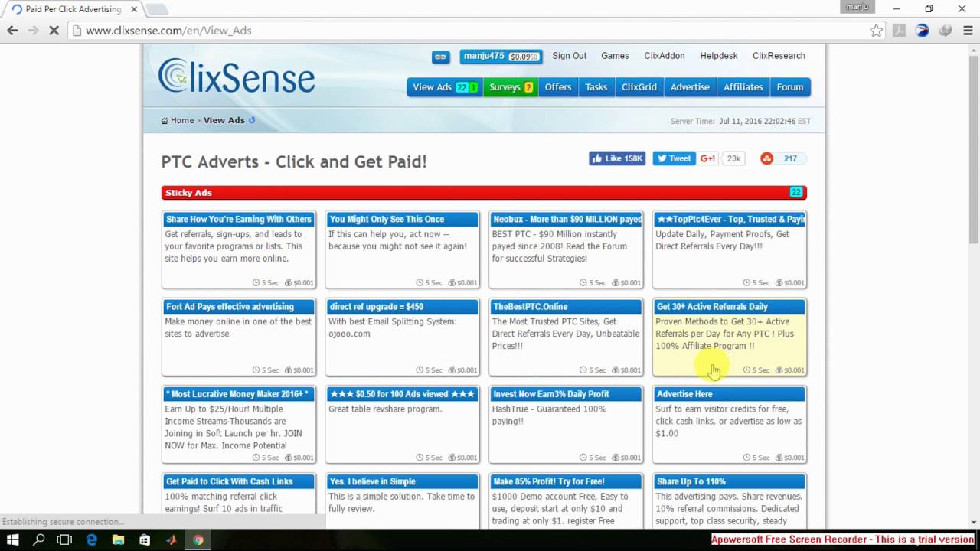The image size is (980, 551).
Task: Open the Store icon on the taskbar
Action: (x=145, y=540)
